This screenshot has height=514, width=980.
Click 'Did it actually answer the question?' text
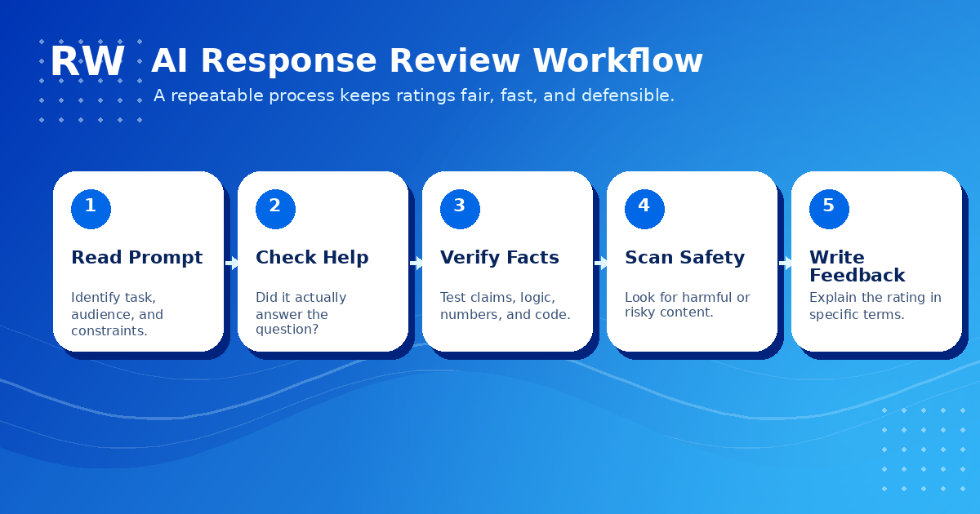point(301,315)
